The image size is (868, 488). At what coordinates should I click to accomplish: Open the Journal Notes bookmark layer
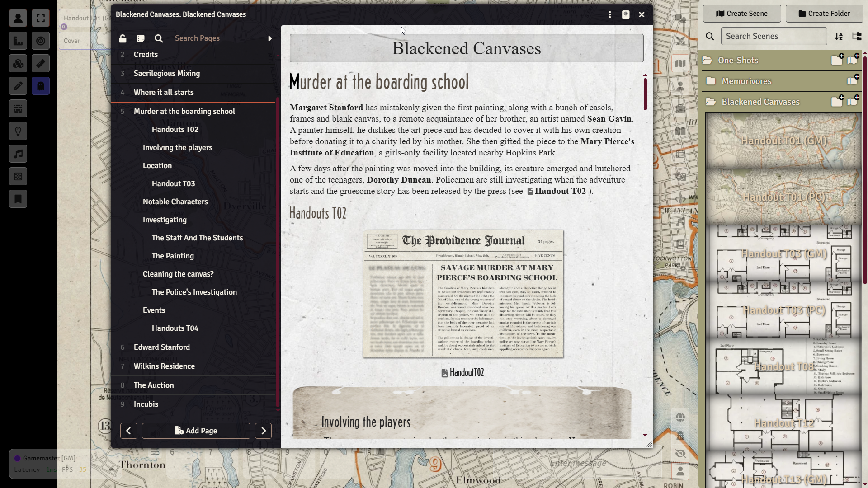(x=18, y=199)
